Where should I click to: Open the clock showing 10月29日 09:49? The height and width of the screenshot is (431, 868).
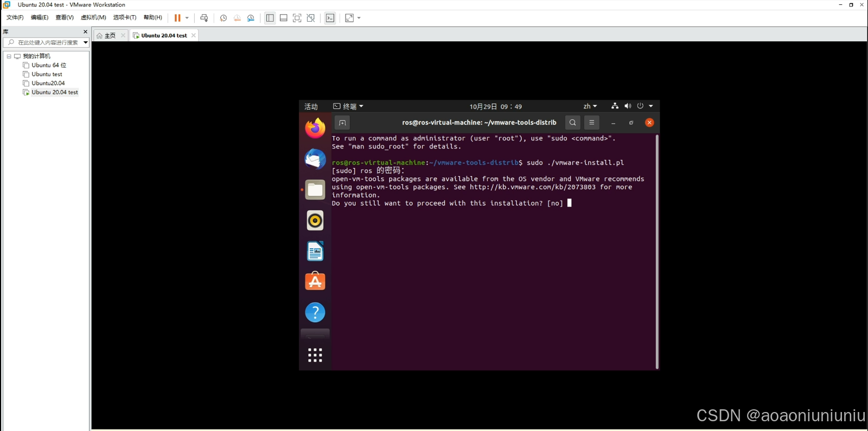[495, 106]
